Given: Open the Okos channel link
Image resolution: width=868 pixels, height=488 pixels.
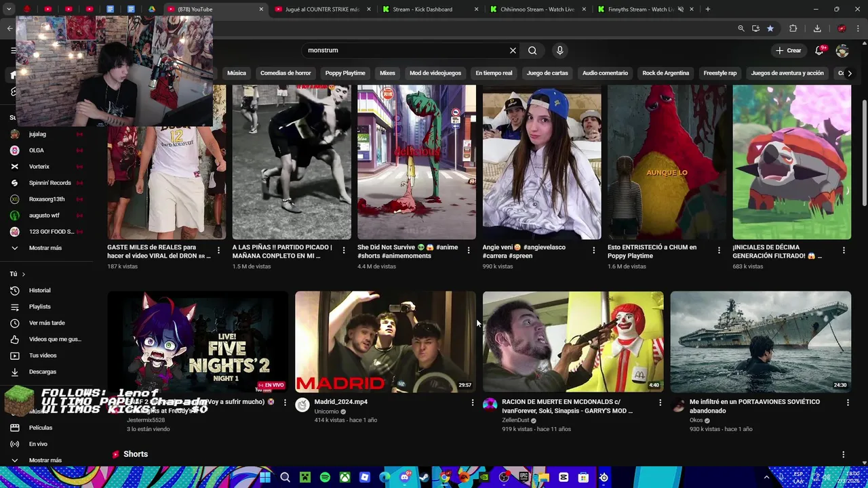Looking at the screenshot, I should pyautogui.click(x=696, y=420).
